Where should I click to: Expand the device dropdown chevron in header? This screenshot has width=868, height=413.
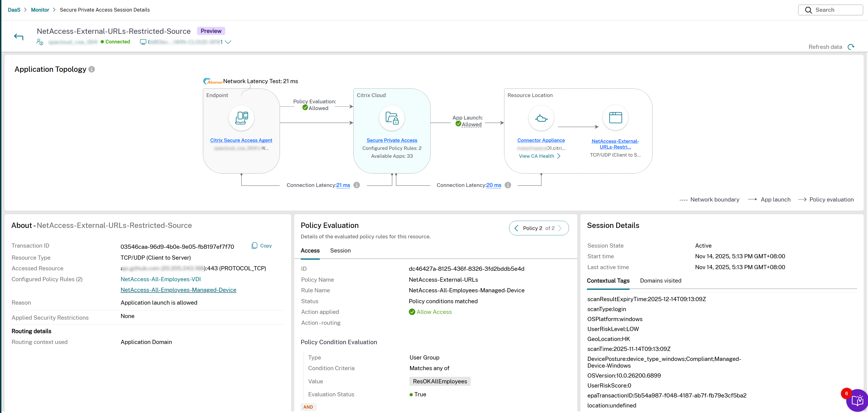click(x=228, y=42)
